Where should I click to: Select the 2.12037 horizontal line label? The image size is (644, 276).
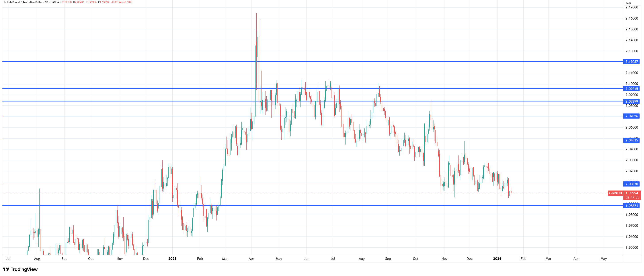632,62
